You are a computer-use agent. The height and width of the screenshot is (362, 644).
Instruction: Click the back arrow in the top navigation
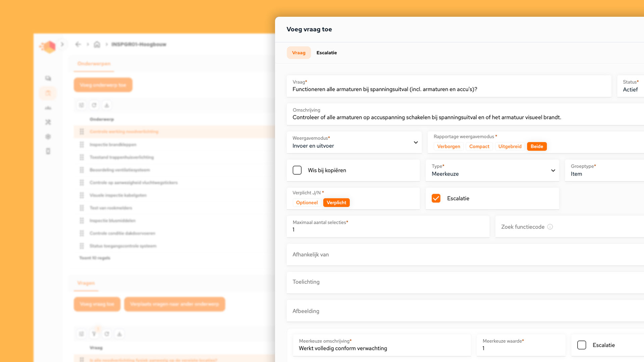[x=78, y=44]
